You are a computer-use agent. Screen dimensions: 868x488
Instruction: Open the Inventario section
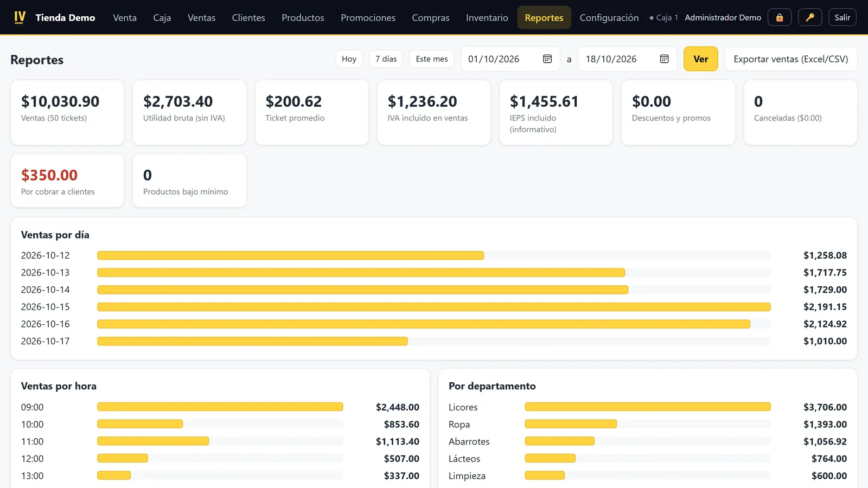[487, 17]
